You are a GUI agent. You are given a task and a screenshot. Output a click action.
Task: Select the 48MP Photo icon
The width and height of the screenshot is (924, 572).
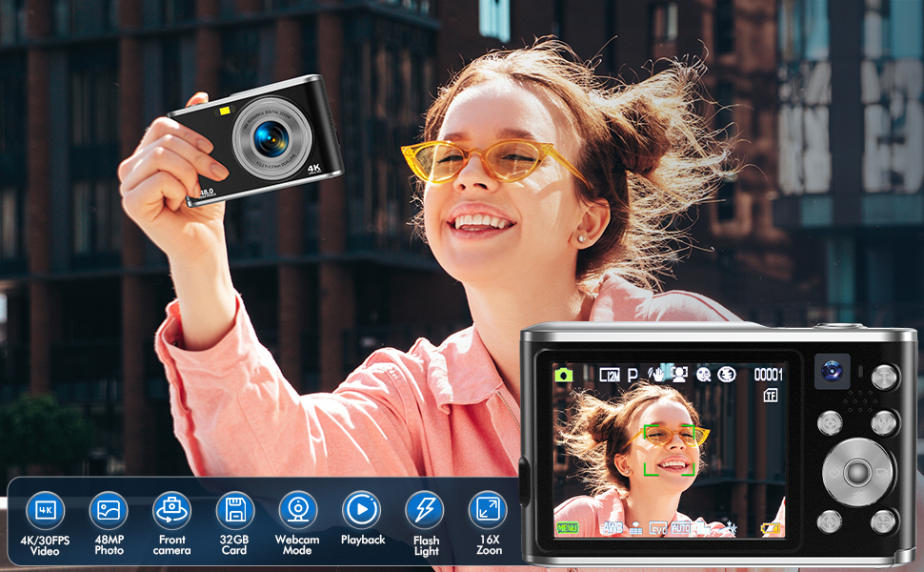tap(109, 511)
